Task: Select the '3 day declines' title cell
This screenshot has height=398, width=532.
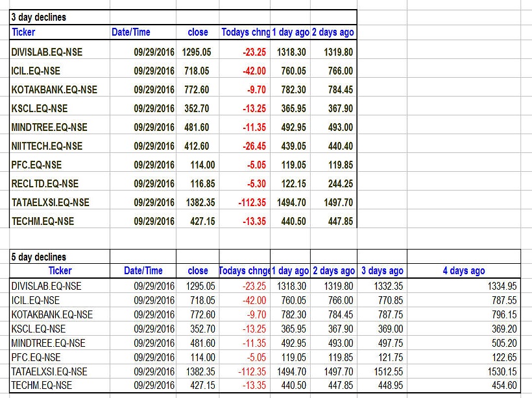Action: 39,18
